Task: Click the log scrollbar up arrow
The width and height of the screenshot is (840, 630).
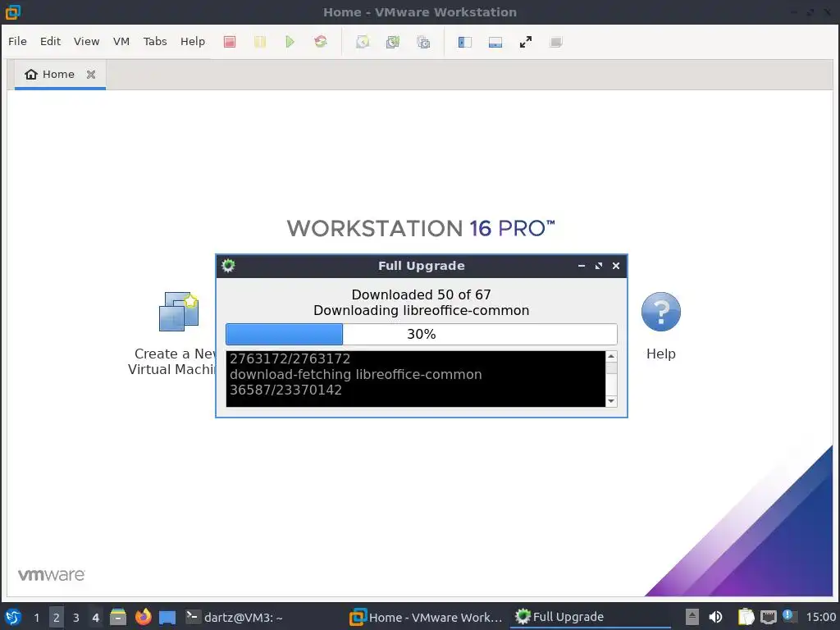Action: click(x=610, y=356)
